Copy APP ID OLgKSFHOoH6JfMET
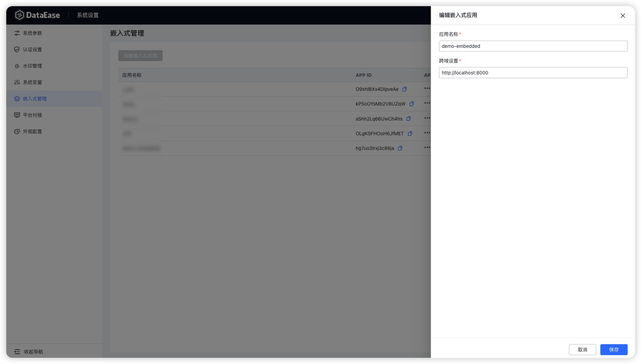Screen dimensions: 641x364 (410, 134)
